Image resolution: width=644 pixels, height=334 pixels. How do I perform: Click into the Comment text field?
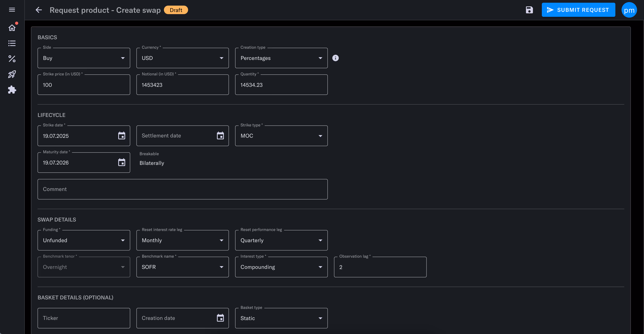[x=182, y=189]
